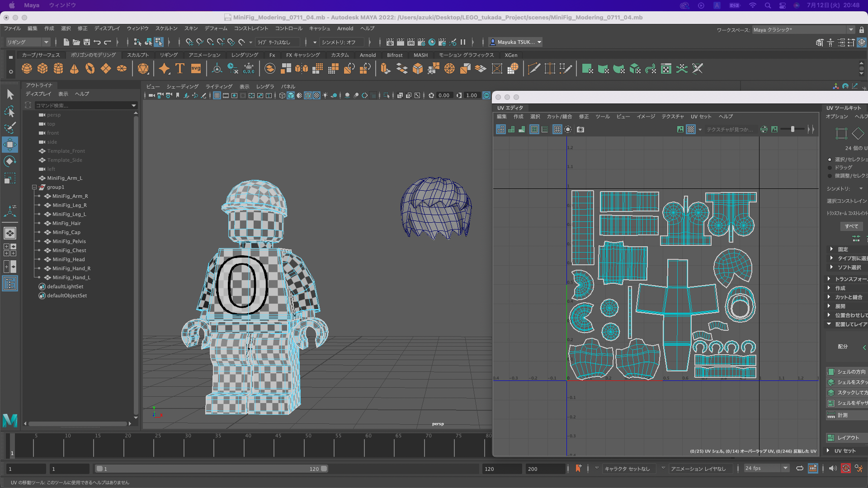
Task: Select MiniFig_Chest in the Outliner
Action: 69,250
